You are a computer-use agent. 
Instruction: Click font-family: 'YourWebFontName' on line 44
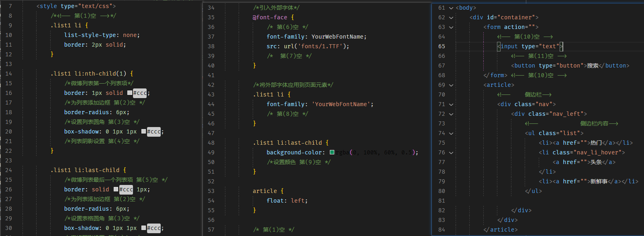click(x=320, y=104)
